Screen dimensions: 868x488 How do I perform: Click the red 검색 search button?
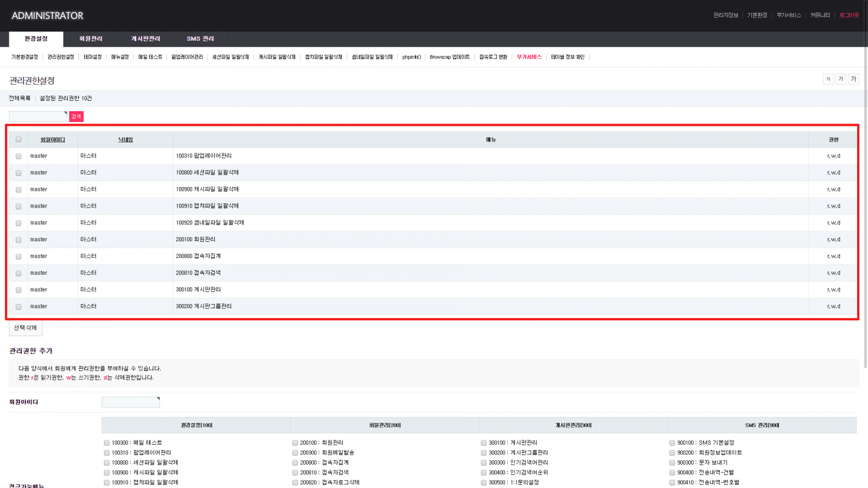point(76,117)
